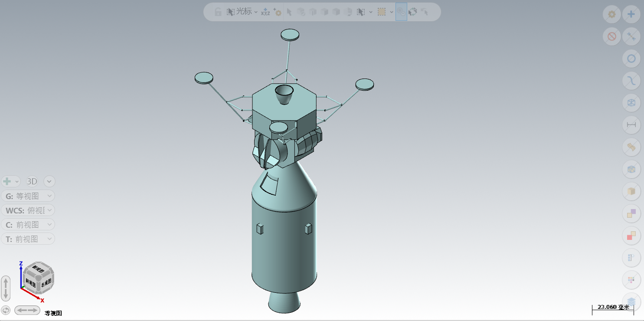The height and width of the screenshot is (321, 644).
Task: Click the unlock padlock icon in top toolbar
Action: point(218,12)
